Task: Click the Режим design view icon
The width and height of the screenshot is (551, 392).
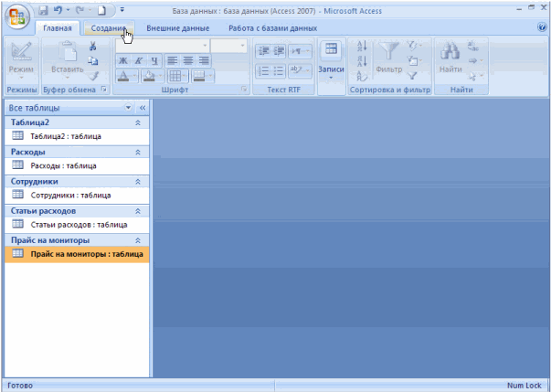Action: coord(21,52)
